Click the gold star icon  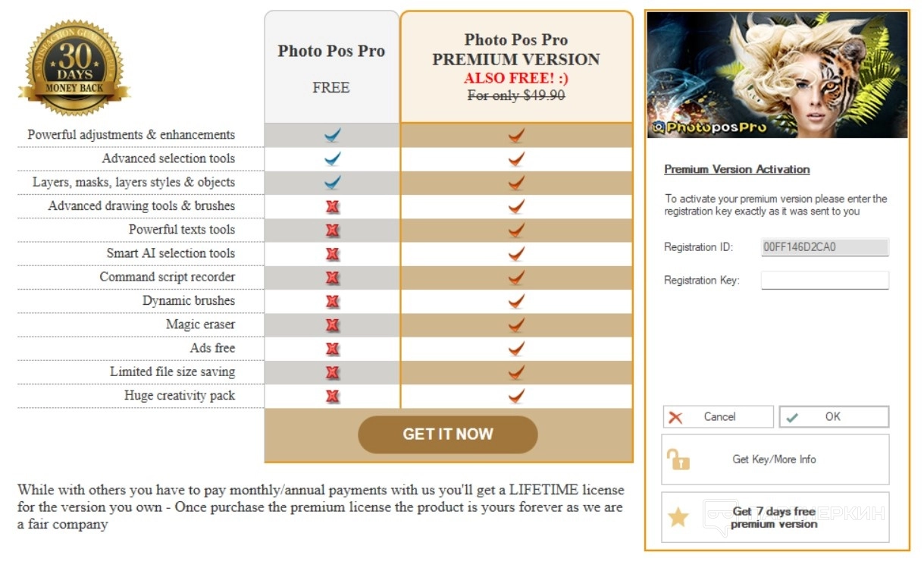pos(678,517)
